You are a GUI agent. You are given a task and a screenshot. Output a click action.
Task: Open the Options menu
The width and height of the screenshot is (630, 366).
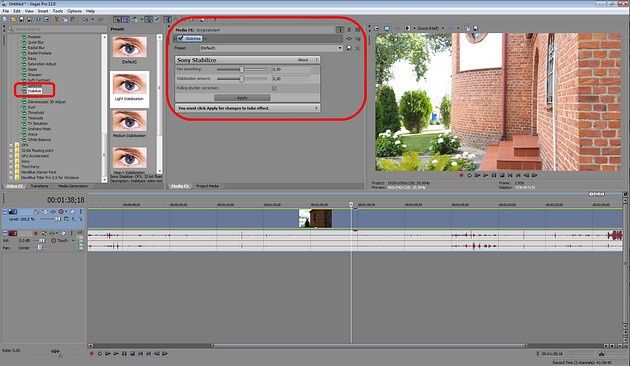74,11
